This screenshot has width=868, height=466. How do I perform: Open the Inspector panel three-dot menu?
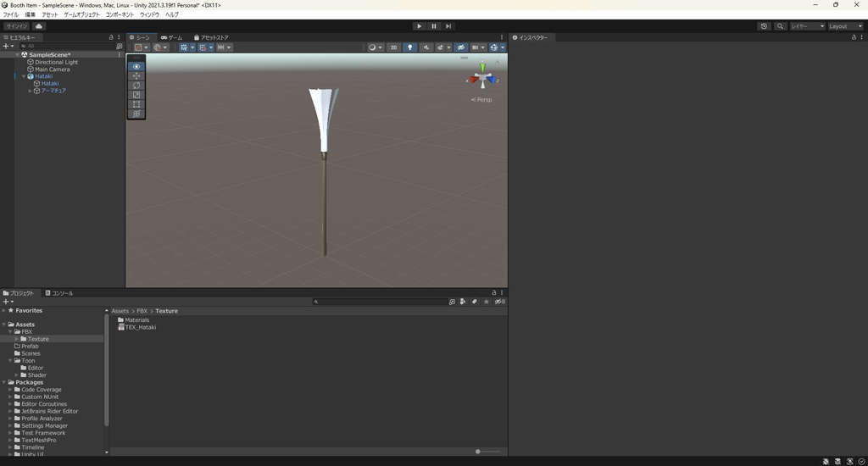tap(861, 37)
